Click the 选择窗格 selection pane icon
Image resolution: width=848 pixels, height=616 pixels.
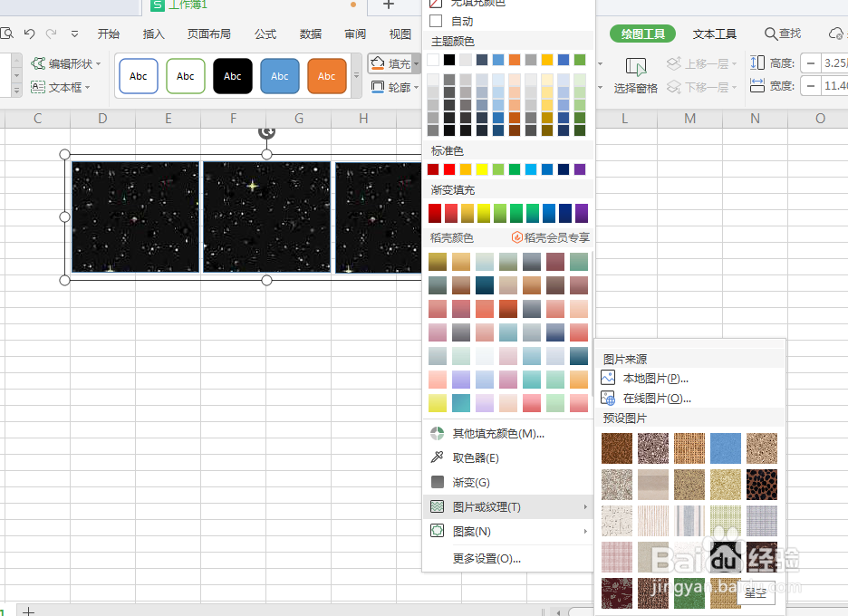click(x=635, y=66)
